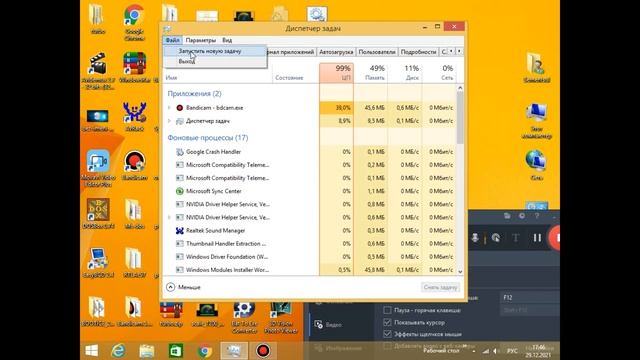The height and width of the screenshot is (360, 640).
Task: Click the process list vertical scrollbar thumb
Action: (460, 118)
